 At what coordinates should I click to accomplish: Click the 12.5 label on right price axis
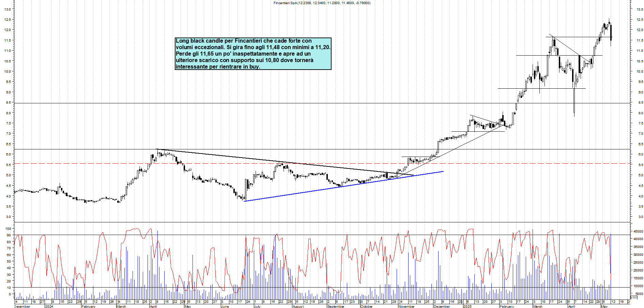pyautogui.click(x=640, y=20)
